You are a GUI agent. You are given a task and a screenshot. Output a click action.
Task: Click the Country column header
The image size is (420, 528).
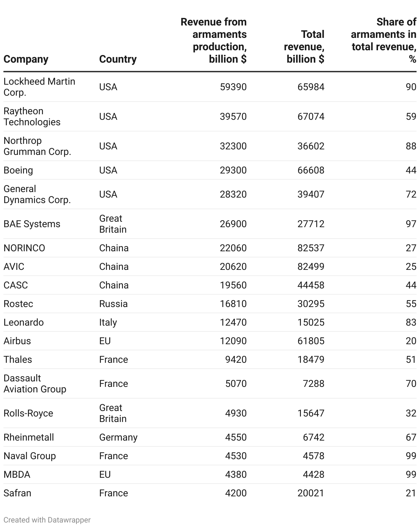(118, 59)
